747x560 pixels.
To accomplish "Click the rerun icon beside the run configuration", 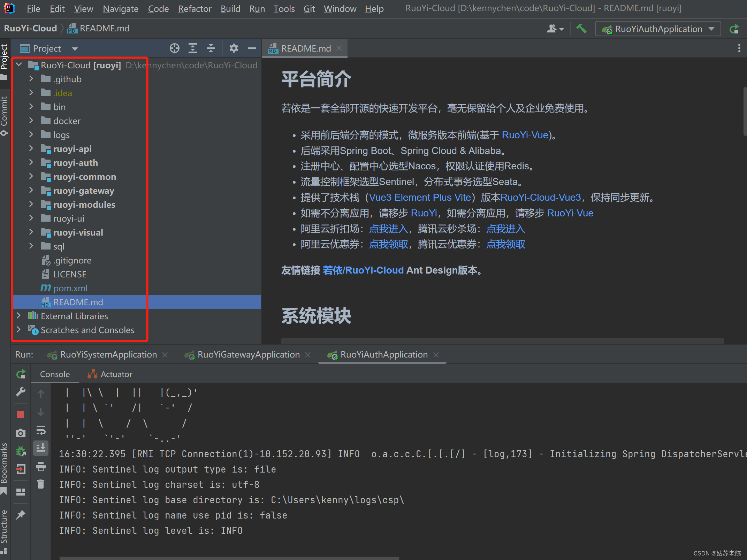I will pos(734,29).
